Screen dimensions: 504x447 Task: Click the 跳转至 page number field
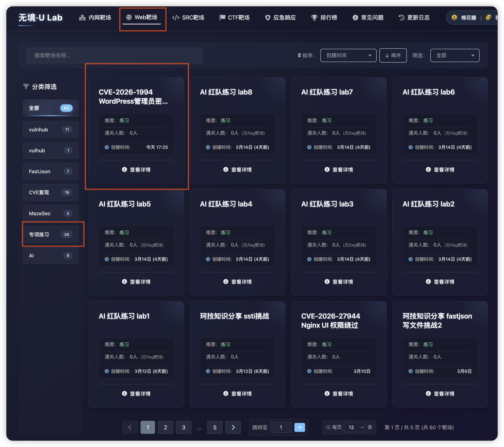pyautogui.click(x=281, y=428)
